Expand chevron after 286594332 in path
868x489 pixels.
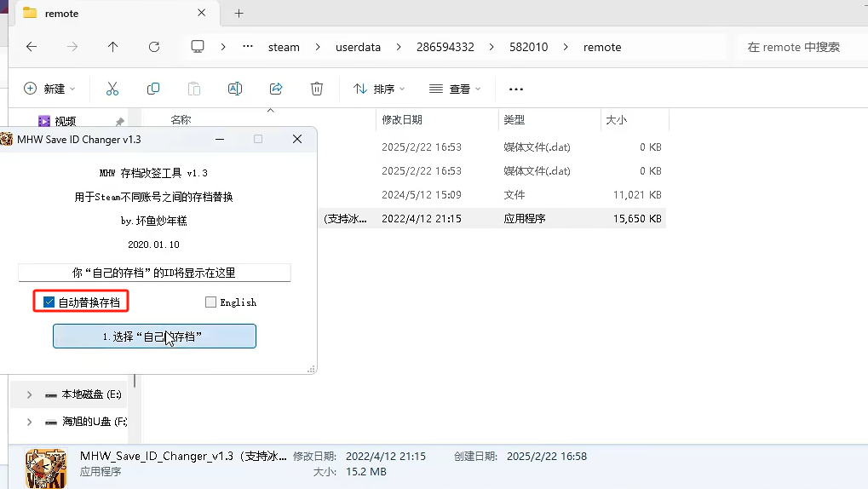pyautogui.click(x=491, y=47)
